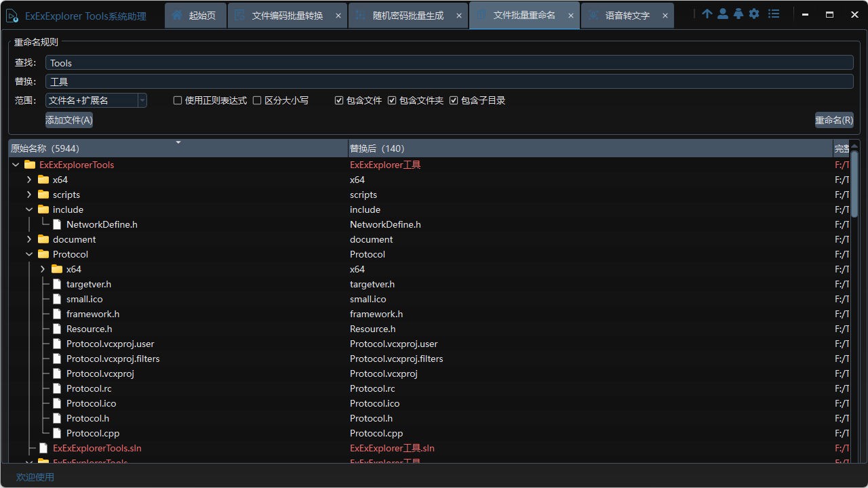The image size is (868, 488).
Task: Click the ExExExplorer app logo icon
Action: coord(12,14)
